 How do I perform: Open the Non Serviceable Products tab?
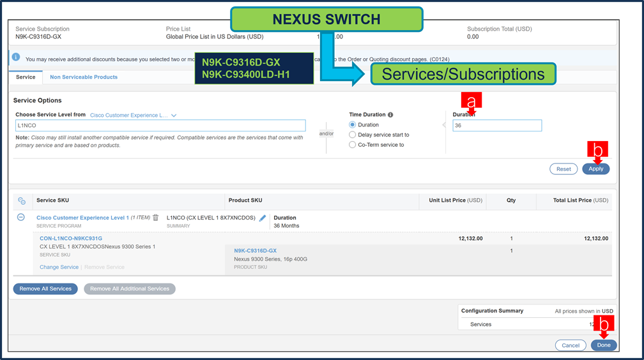(x=84, y=77)
